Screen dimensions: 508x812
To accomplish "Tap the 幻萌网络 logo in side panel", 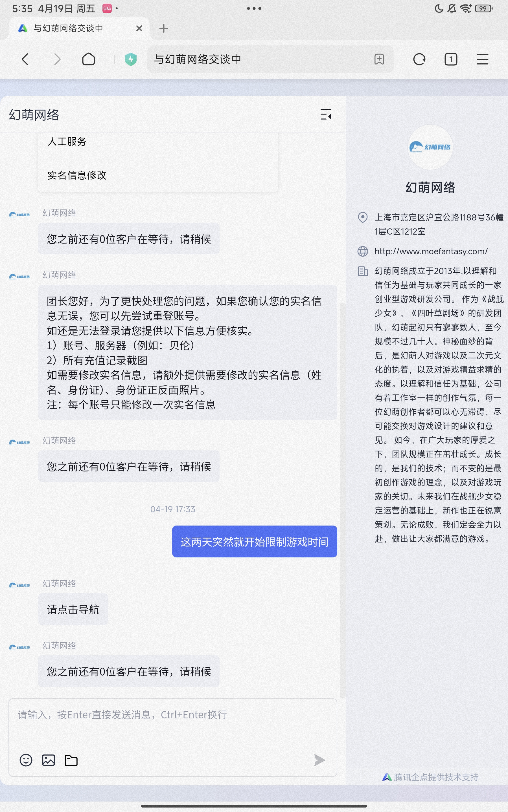I will tap(430, 147).
